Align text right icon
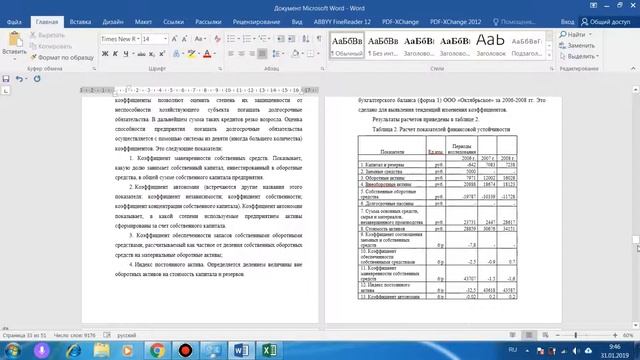Screen dimensions: 640x360 252,53
